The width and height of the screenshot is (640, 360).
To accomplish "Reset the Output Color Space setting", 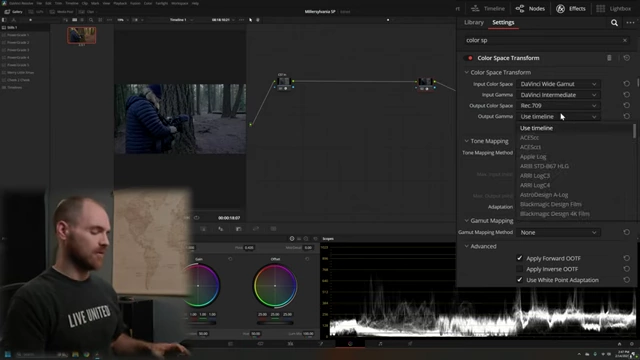I will [627, 105].
